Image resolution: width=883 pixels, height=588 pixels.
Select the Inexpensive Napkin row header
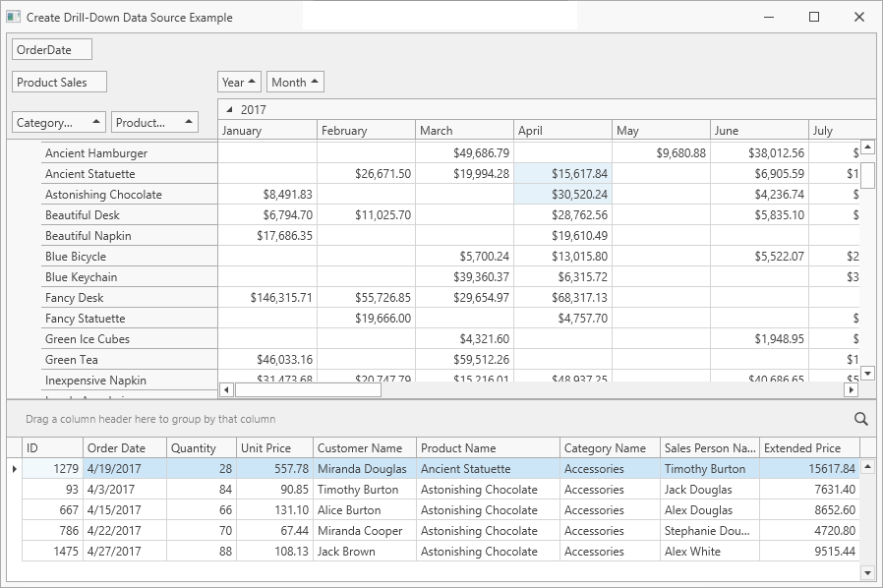(x=130, y=381)
